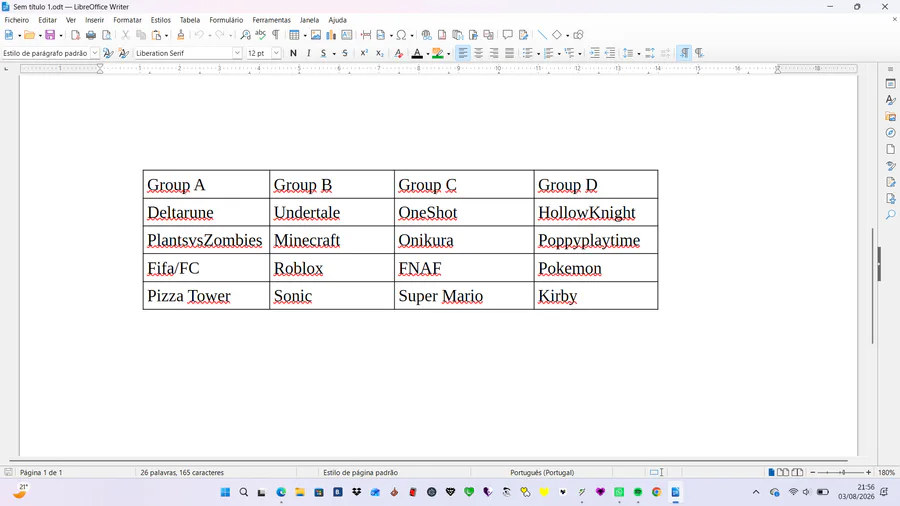The height and width of the screenshot is (506, 900).
Task: Open font color dropdown arrow
Action: (428, 53)
